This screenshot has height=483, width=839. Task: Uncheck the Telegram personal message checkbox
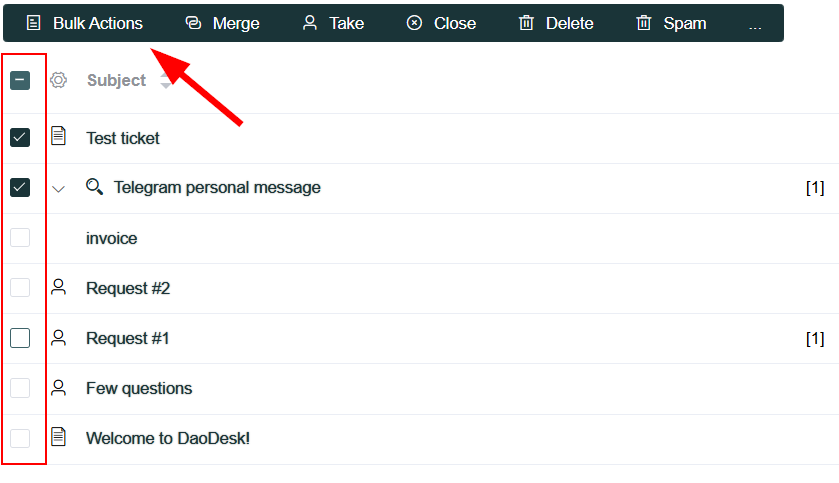20,188
